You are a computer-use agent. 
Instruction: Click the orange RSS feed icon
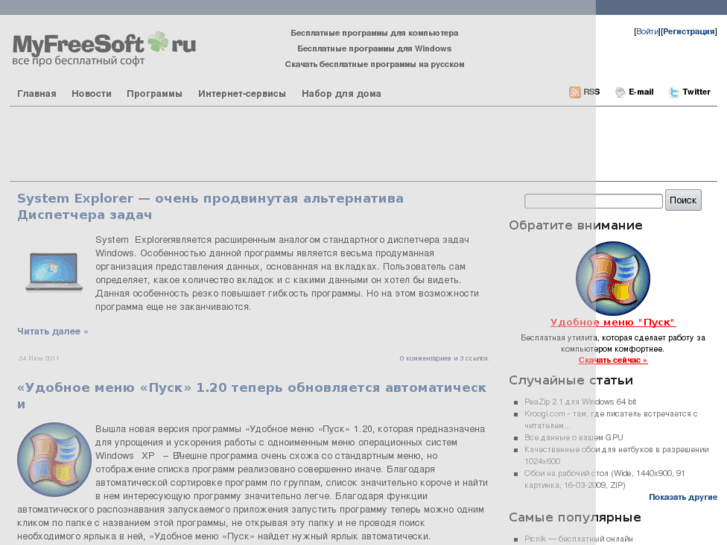coord(574,92)
